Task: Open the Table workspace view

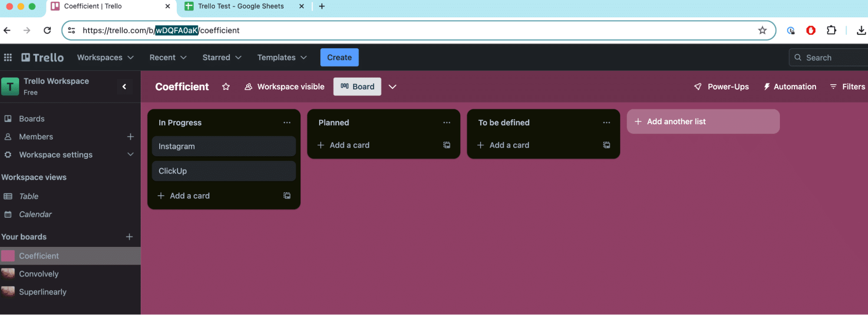Action: [29, 197]
